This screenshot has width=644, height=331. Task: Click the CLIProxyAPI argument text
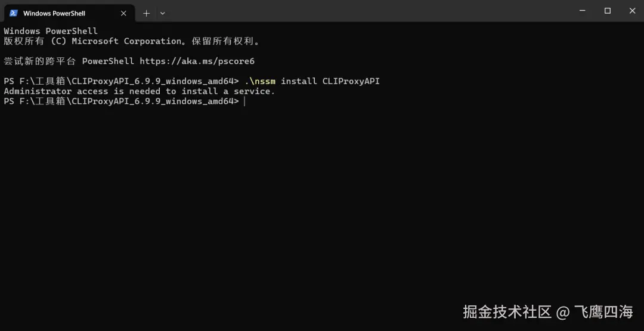[x=351, y=81]
